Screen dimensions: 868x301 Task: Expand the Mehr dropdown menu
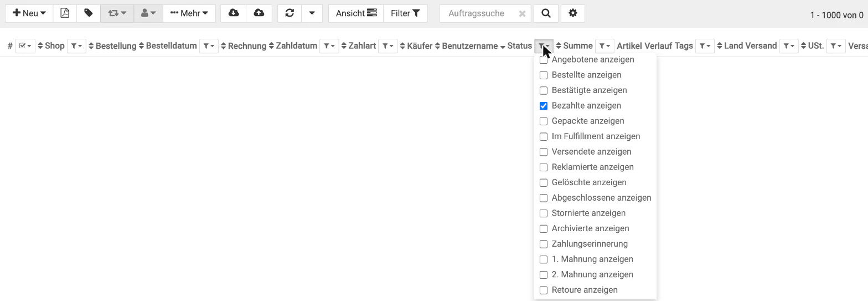point(189,13)
